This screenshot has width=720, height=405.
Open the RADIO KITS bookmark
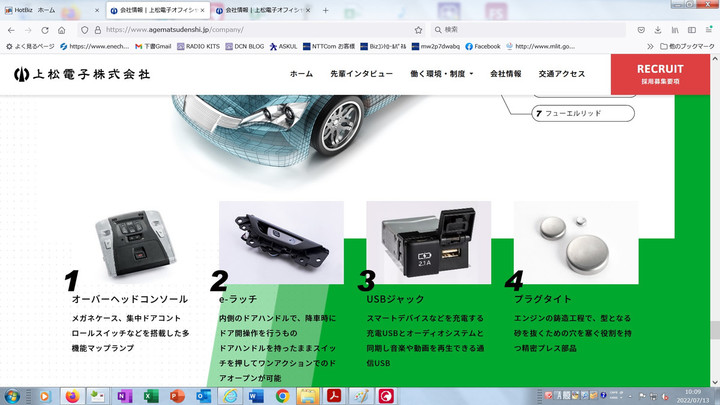click(198, 46)
